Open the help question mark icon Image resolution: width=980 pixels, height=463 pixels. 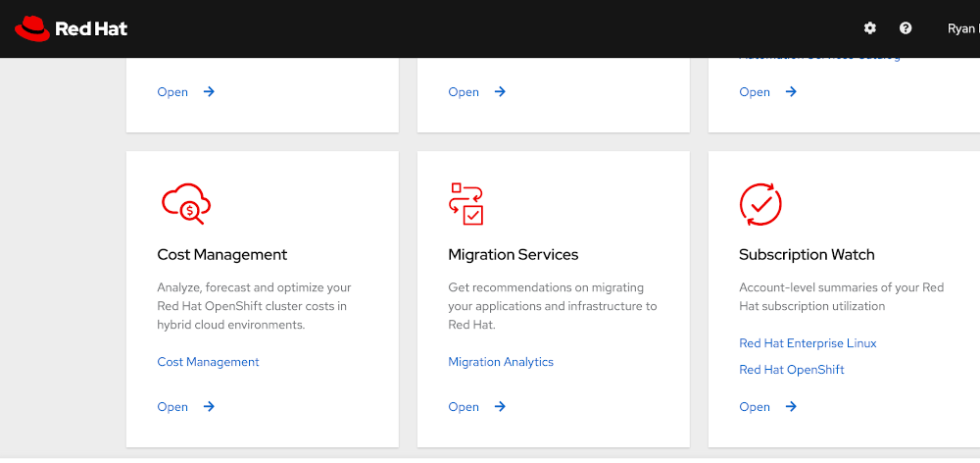tap(905, 28)
